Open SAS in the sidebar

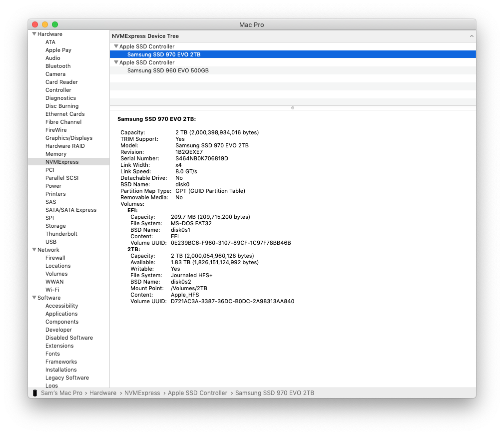coord(51,202)
